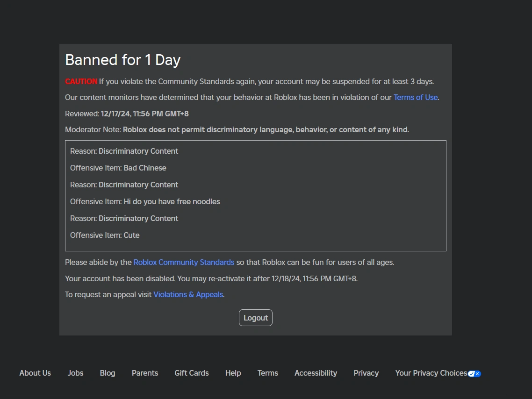Open the Terms footer link
This screenshot has height=399, width=532.
(267, 373)
